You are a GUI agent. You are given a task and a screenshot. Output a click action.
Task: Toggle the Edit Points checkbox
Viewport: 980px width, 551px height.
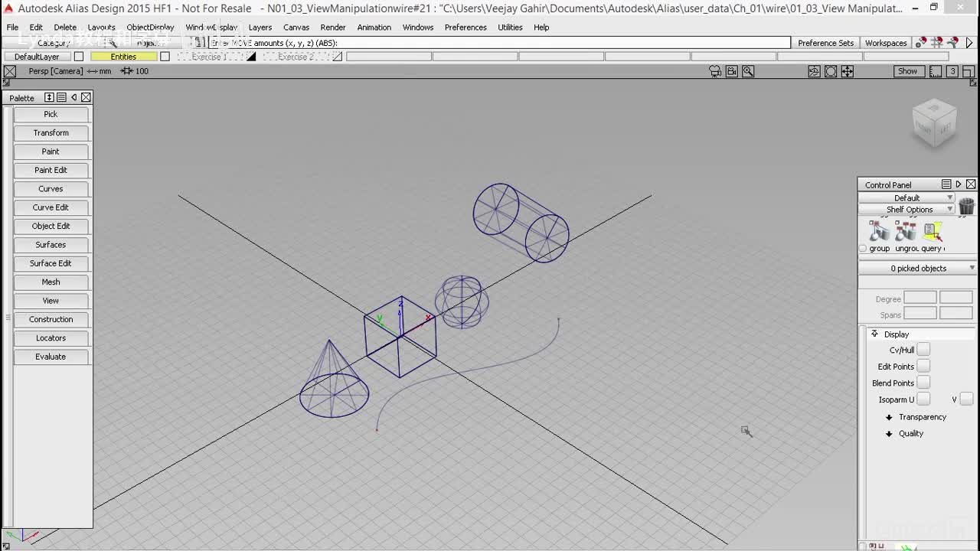pyautogui.click(x=923, y=367)
